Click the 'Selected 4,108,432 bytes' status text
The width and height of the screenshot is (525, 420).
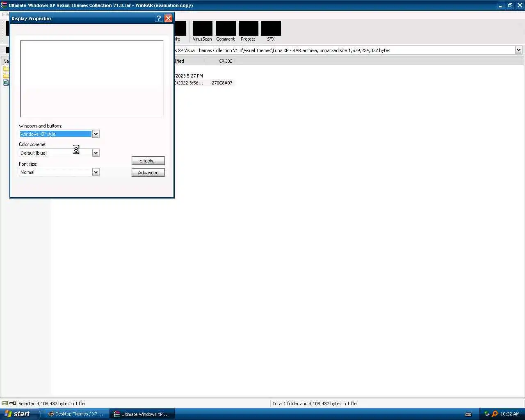(52, 404)
